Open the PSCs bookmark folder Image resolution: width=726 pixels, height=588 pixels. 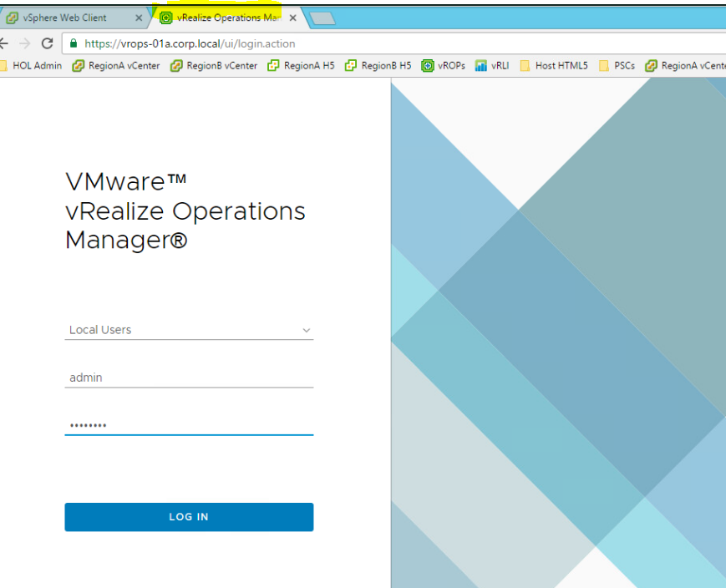(617, 66)
